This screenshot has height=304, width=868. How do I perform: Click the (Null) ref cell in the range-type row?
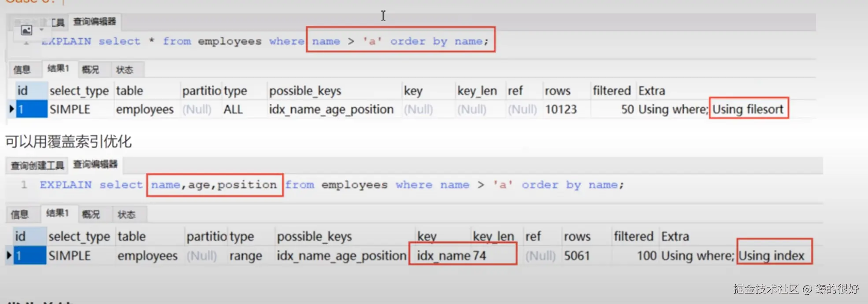(540, 256)
